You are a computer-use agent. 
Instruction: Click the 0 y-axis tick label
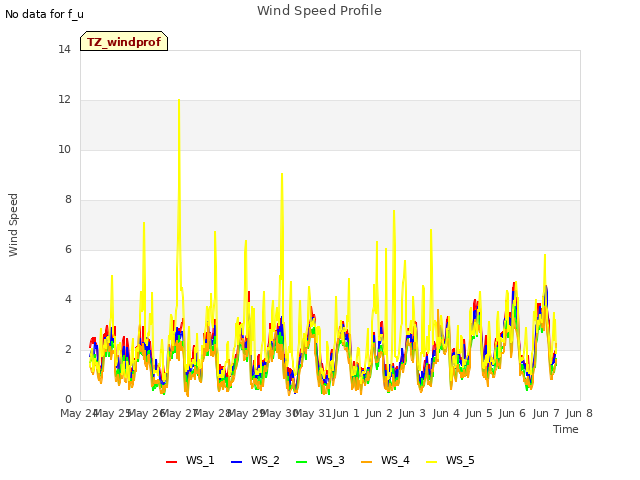coord(68,400)
